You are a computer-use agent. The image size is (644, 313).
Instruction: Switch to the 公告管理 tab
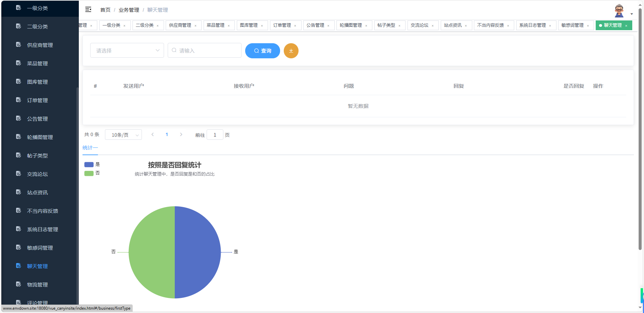pos(316,25)
